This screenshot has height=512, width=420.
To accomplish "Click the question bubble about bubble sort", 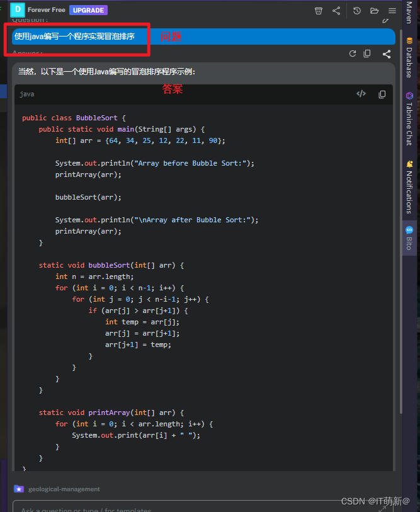I will [x=203, y=37].
